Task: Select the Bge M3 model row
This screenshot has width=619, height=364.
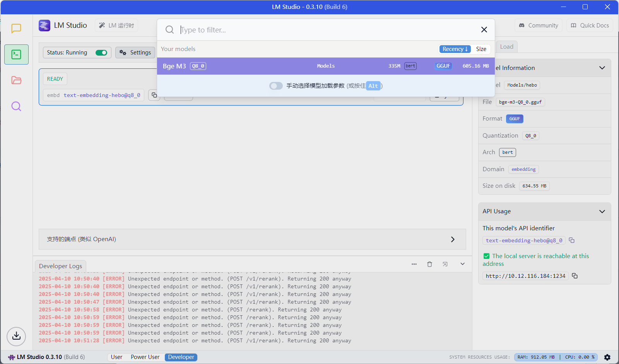Action: [326, 66]
